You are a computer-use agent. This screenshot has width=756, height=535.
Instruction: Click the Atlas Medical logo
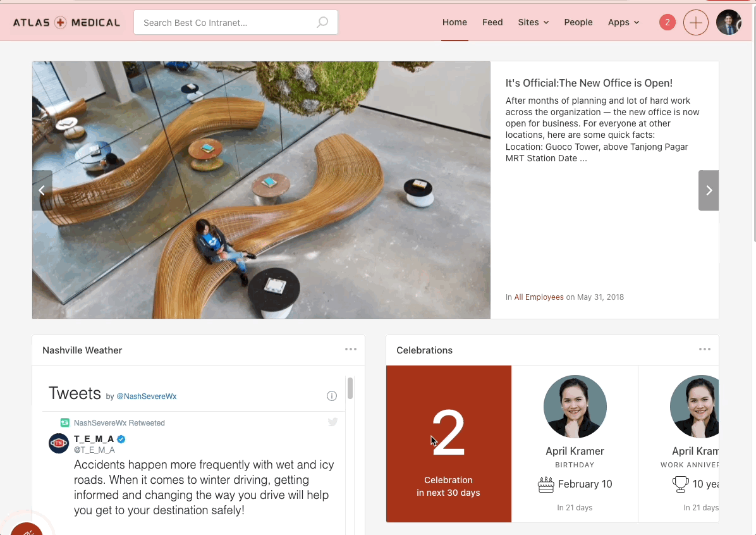66,23
